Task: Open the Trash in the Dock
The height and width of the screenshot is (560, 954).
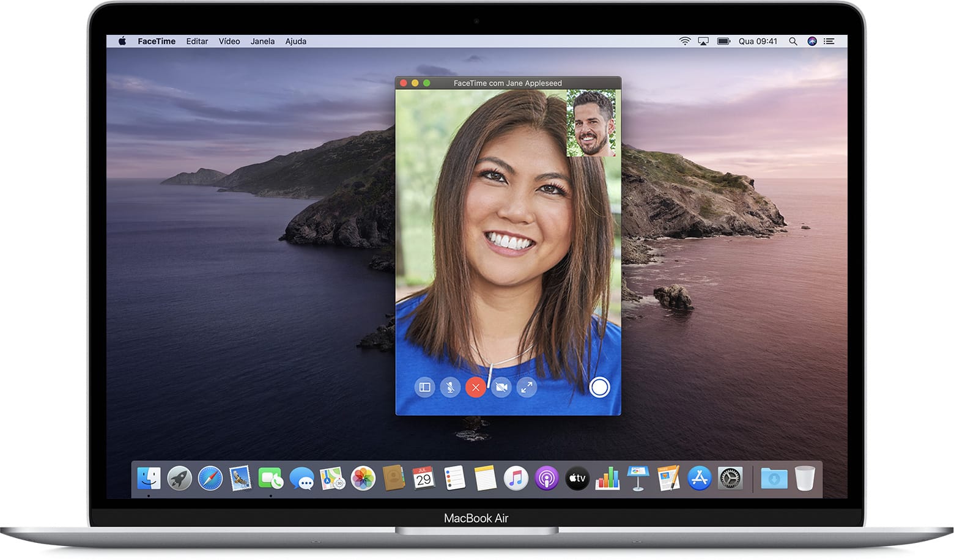Action: tap(805, 478)
